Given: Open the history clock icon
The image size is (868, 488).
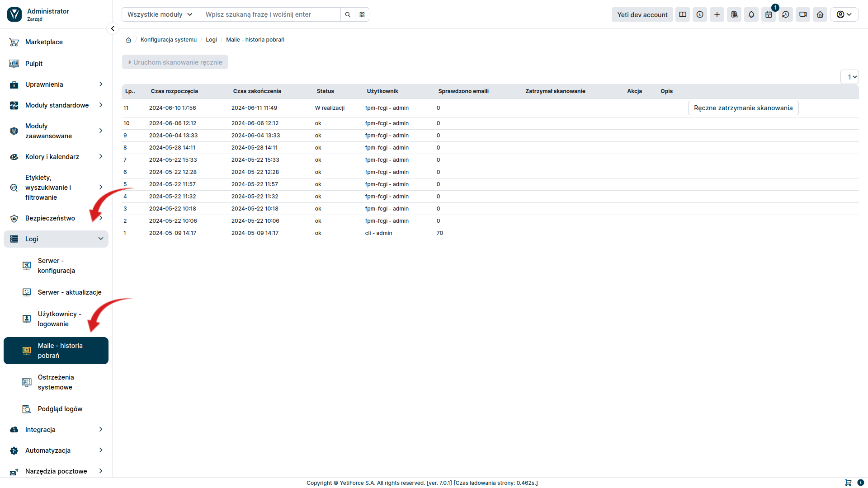Looking at the screenshot, I should pos(786,14).
